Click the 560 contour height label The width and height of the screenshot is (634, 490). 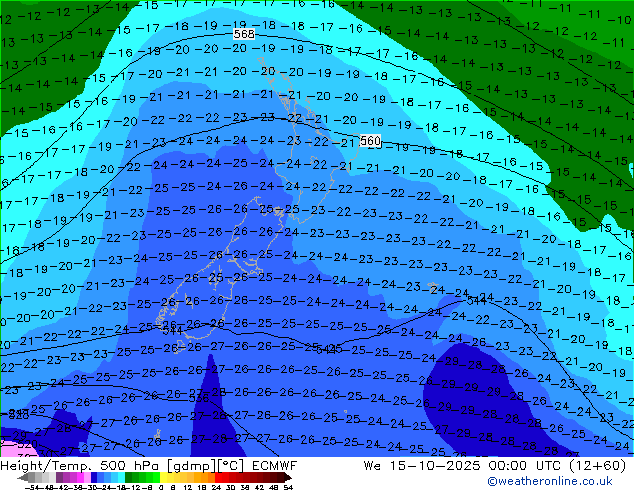370,141
